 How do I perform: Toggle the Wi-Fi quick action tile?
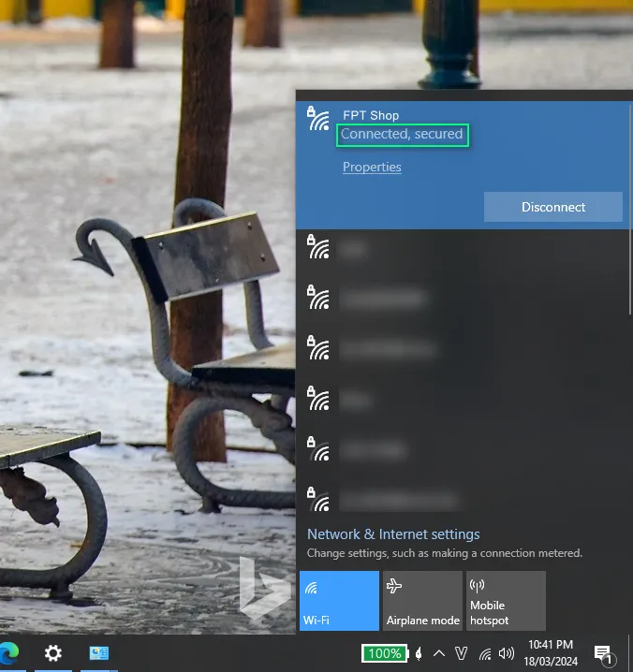coord(339,600)
